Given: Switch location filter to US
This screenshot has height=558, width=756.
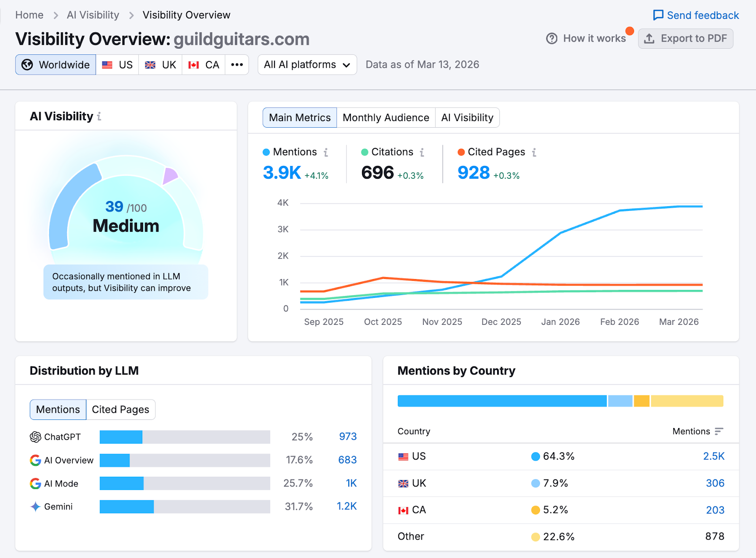Looking at the screenshot, I should pos(117,64).
